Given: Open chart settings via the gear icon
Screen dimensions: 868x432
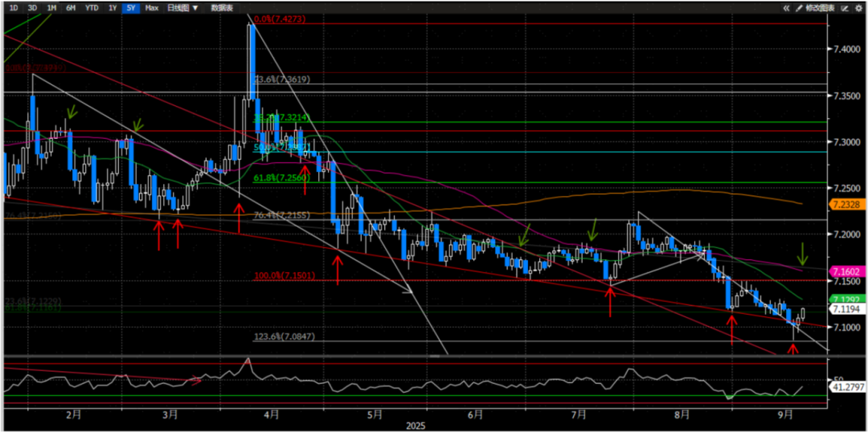Looking at the screenshot, I should tap(858, 8).
